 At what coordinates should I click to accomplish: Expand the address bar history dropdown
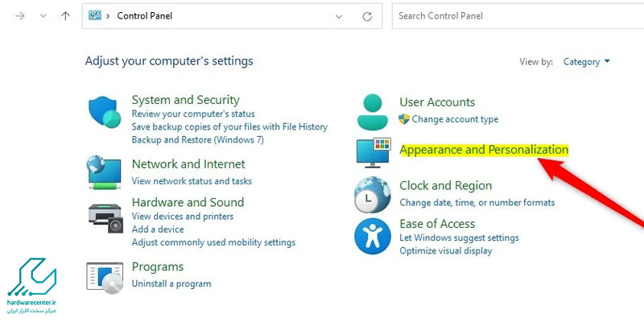pyautogui.click(x=339, y=16)
